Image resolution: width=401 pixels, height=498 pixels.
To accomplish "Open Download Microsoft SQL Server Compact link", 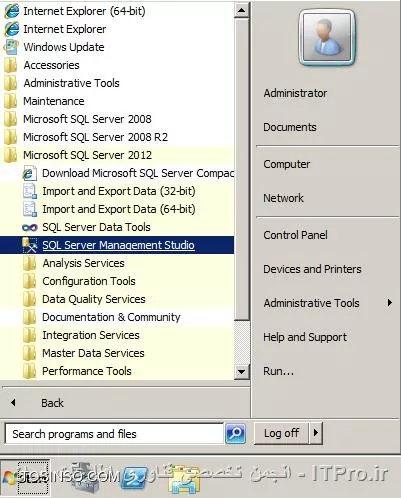I will click(x=117, y=173).
